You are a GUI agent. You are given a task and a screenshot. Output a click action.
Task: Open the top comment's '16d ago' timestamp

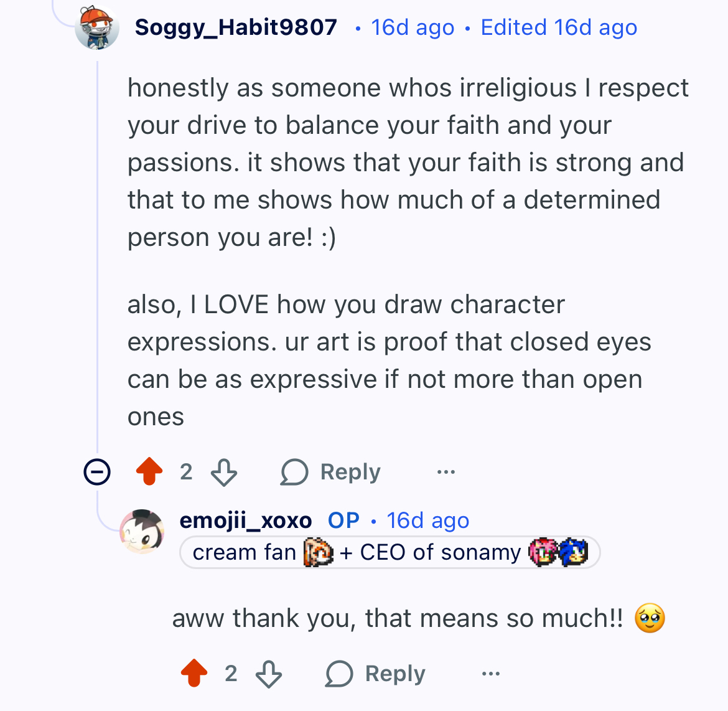click(413, 27)
